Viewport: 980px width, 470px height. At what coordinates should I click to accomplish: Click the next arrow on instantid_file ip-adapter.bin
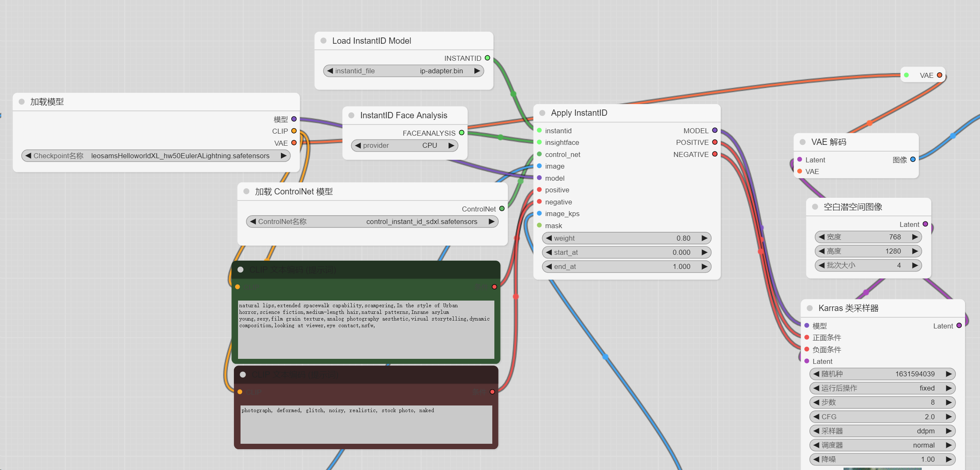point(477,71)
